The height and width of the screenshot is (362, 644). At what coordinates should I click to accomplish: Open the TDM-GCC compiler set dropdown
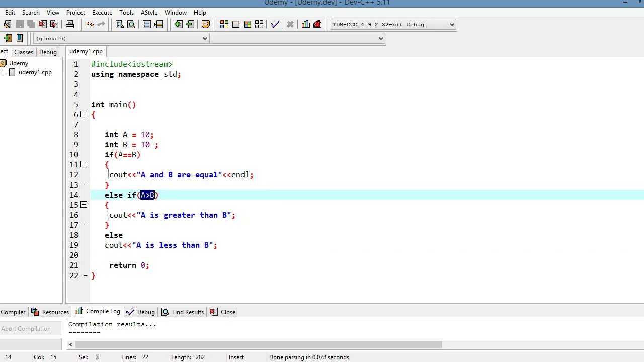click(393, 24)
